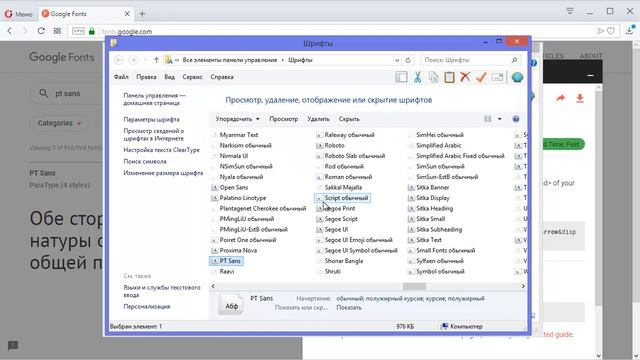This screenshot has width=640, height=360.
Task: Reload the Google Fonts page in browser
Action: pyautogui.click(x=41, y=31)
